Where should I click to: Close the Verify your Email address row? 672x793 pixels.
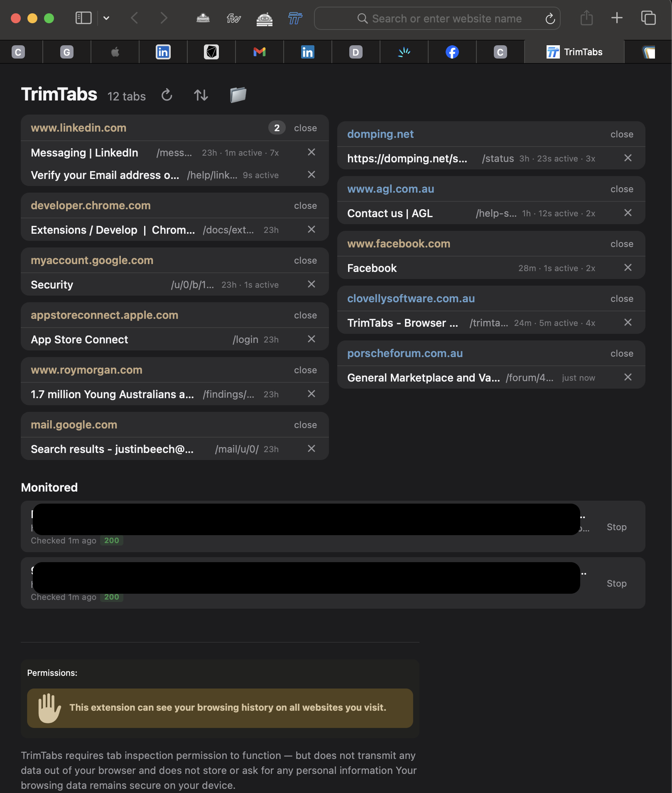pos(311,175)
